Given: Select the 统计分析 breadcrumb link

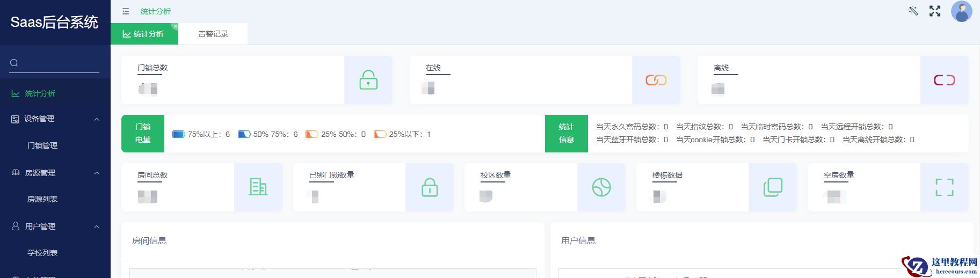Looking at the screenshot, I should click(156, 11).
